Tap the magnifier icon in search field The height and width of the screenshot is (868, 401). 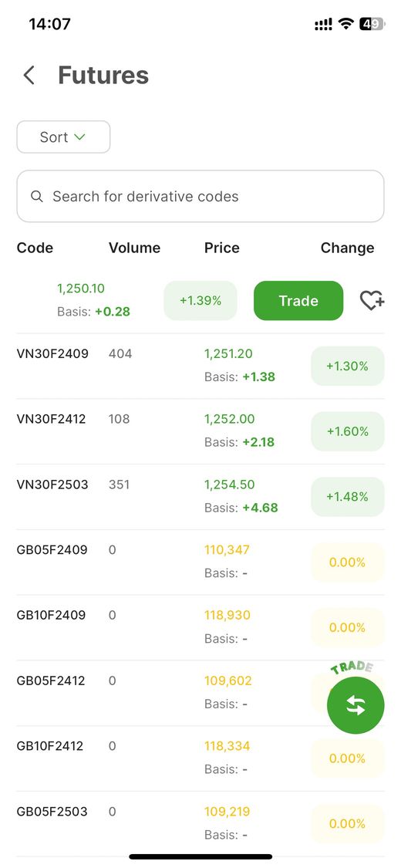37,197
